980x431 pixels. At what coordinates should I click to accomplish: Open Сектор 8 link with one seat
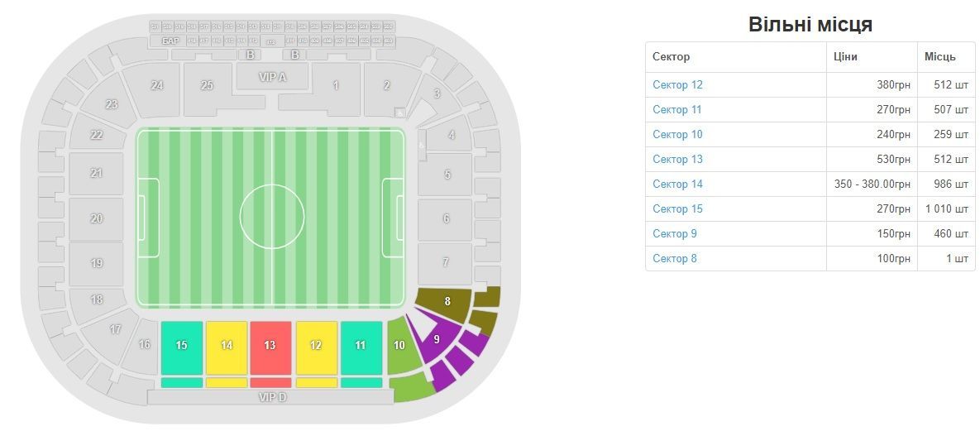coord(674,258)
